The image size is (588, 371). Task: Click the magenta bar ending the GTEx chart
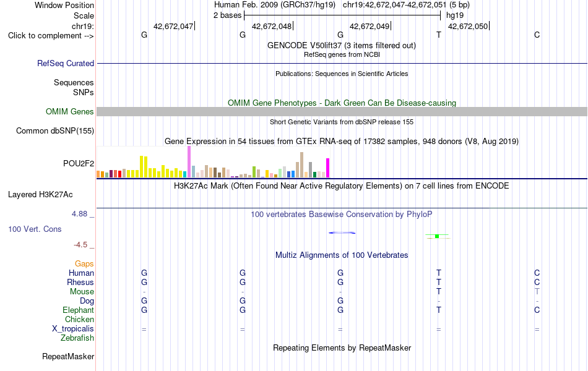tap(327, 168)
